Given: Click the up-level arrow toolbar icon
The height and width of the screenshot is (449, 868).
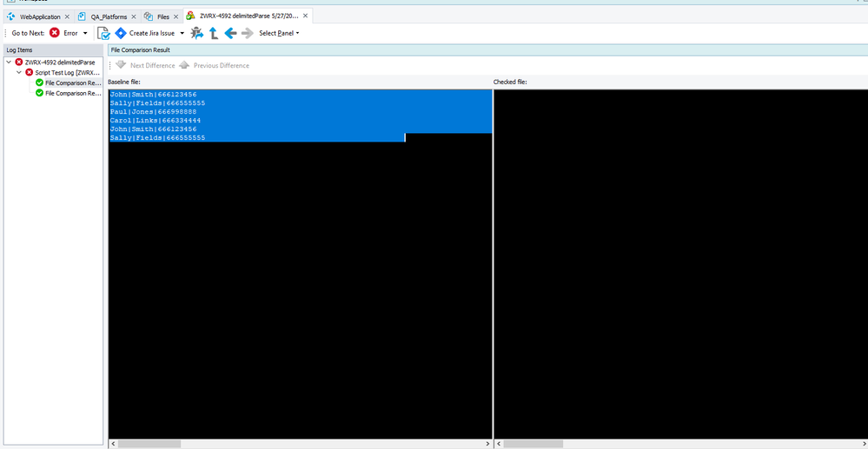Looking at the screenshot, I should [x=214, y=33].
